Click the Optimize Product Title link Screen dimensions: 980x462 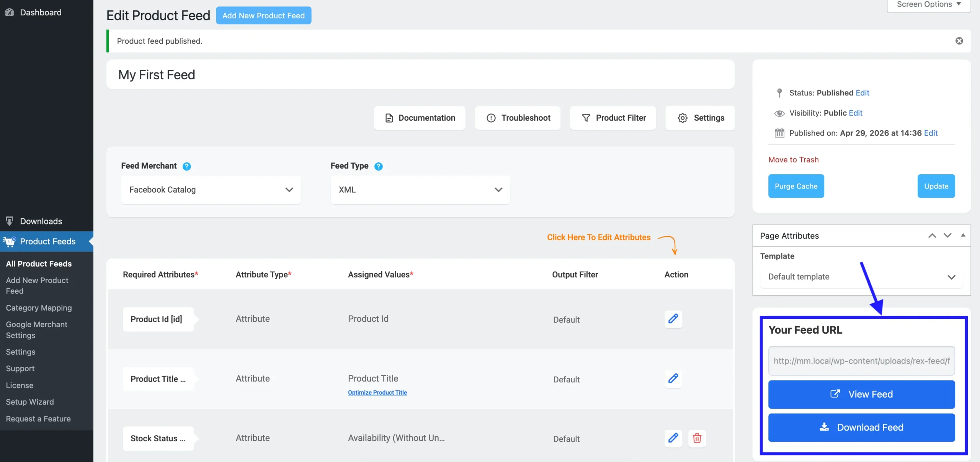(377, 393)
